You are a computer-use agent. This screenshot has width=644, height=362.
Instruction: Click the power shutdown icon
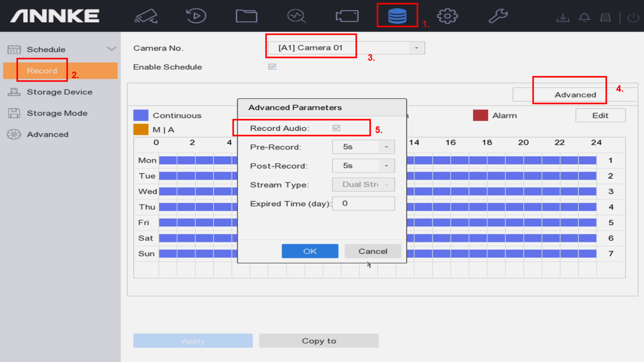pyautogui.click(x=632, y=17)
